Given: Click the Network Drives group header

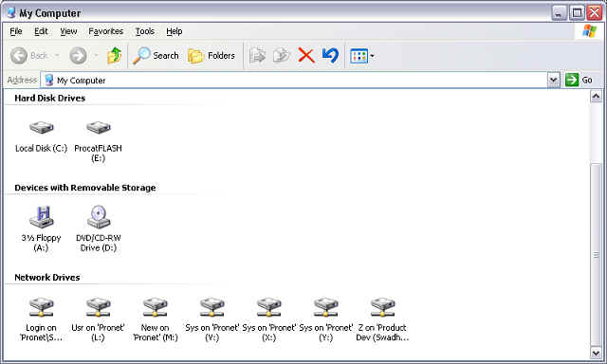Looking at the screenshot, I should point(47,278).
